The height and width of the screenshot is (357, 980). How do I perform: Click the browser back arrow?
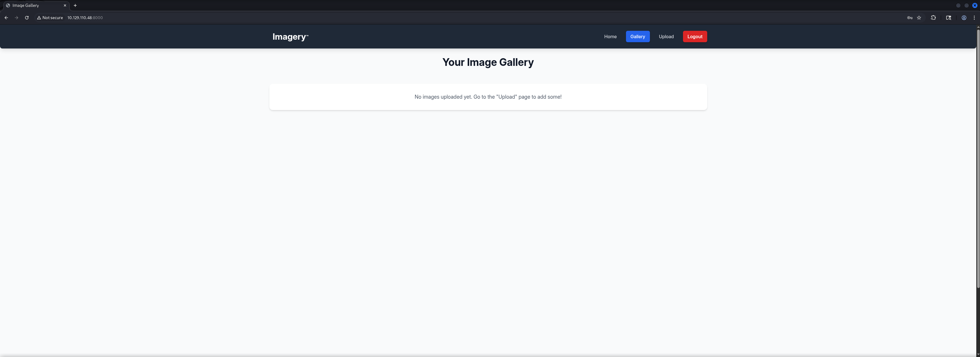pos(6,17)
